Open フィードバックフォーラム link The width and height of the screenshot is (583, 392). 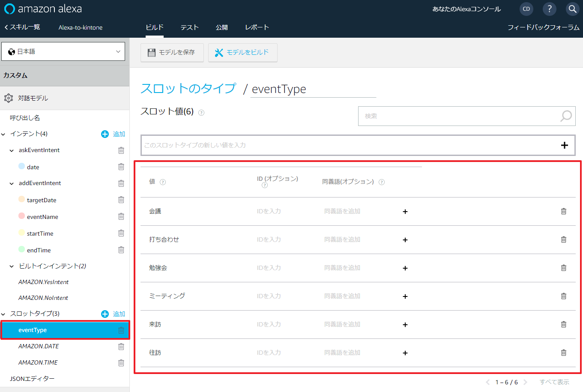tap(543, 27)
